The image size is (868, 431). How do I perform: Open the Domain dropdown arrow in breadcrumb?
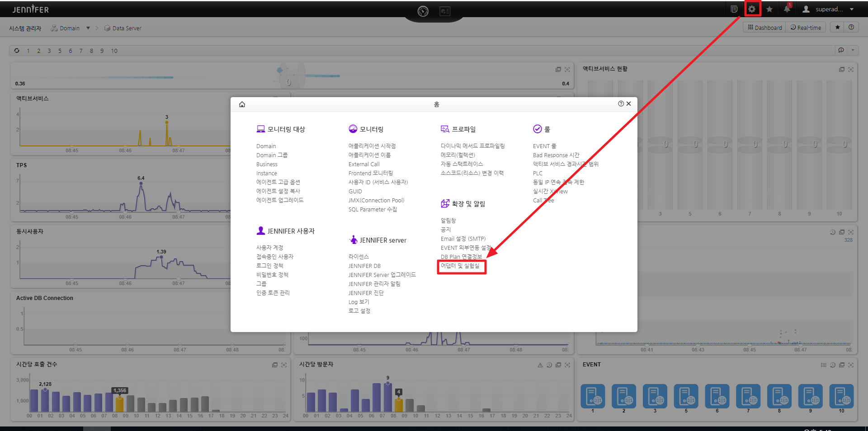pos(88,28)
